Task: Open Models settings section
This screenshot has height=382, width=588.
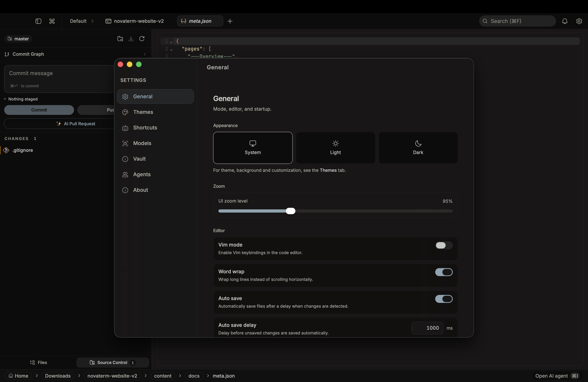Action: click(x=155, y=143)
